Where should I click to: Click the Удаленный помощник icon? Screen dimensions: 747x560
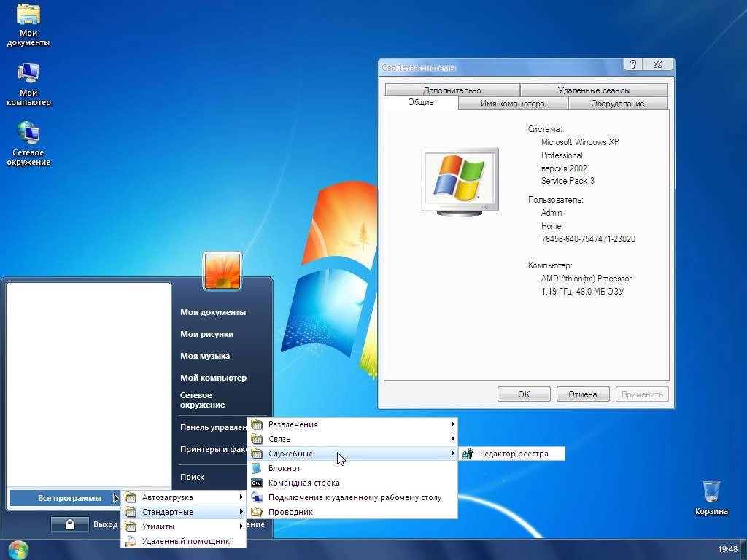[131, 542]
